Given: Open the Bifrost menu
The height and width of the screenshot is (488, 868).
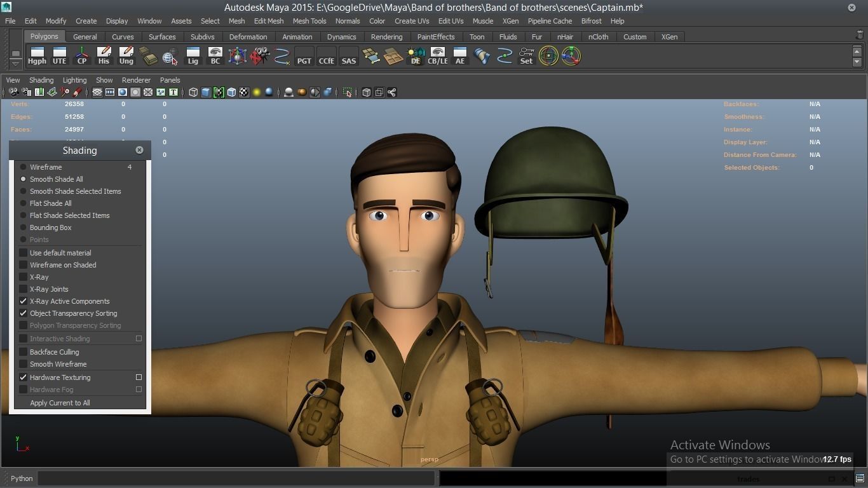Looking at the screenshot, I should (x=591, y=21).
